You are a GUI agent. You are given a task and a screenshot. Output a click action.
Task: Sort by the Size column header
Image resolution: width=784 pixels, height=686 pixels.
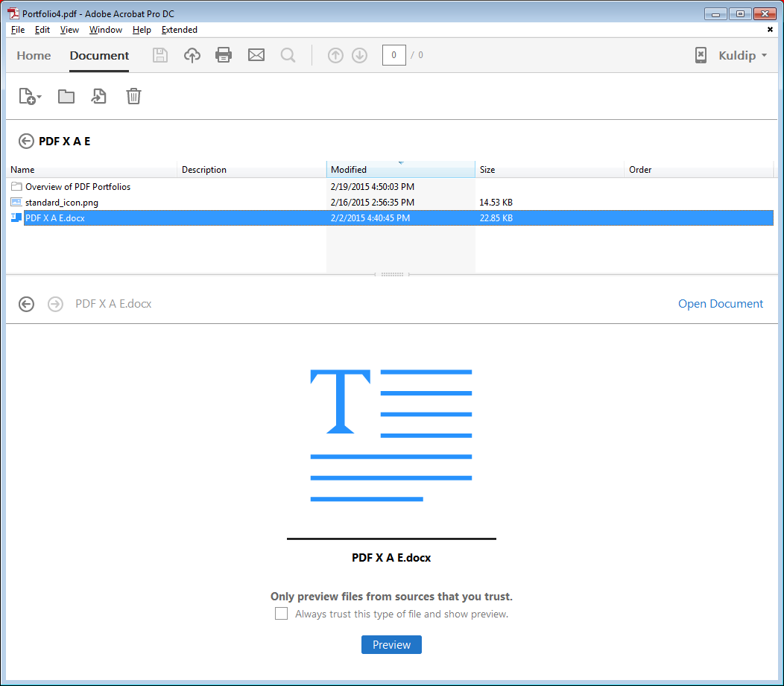click(549, 169)
